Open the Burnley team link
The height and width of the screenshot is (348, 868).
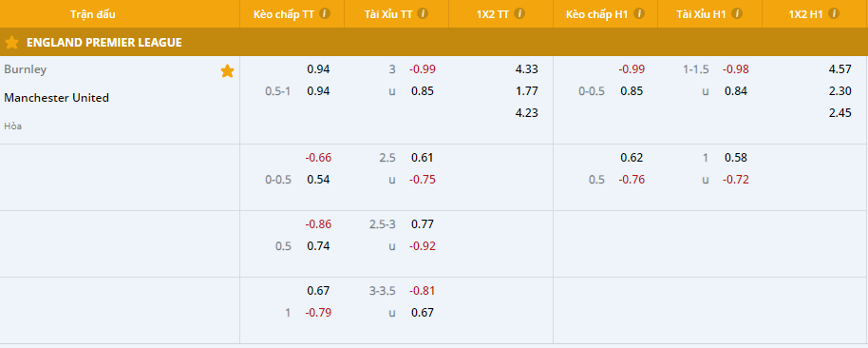coord(26,69)
